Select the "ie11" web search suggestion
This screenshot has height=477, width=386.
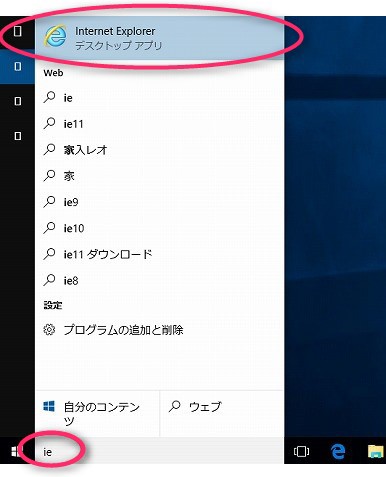tap(159, 124)
